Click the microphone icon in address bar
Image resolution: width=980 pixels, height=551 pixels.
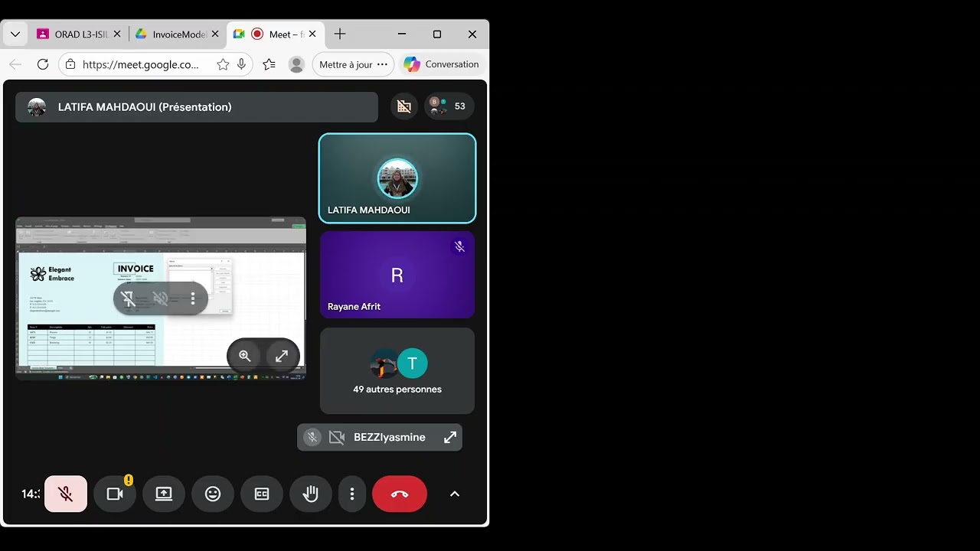coord(242,65)
